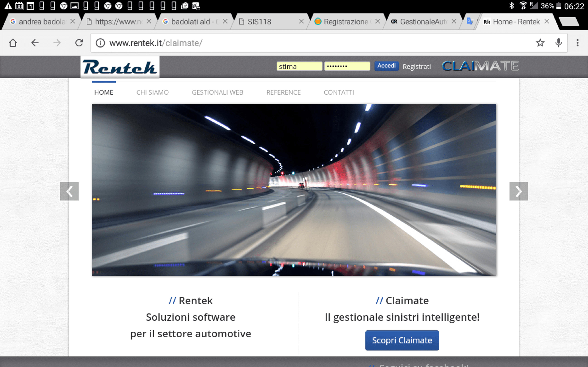
Task: Bookmark page with the star icon
Action: [540, 43]
